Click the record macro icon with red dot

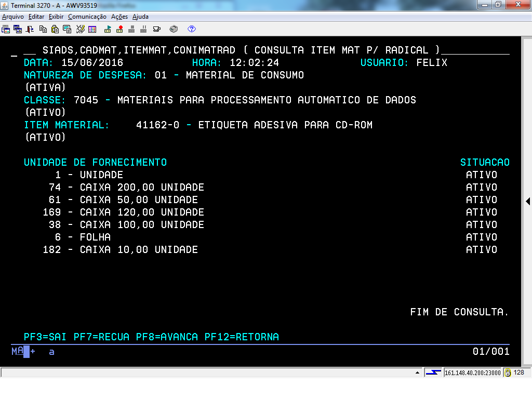pos(119,29)
